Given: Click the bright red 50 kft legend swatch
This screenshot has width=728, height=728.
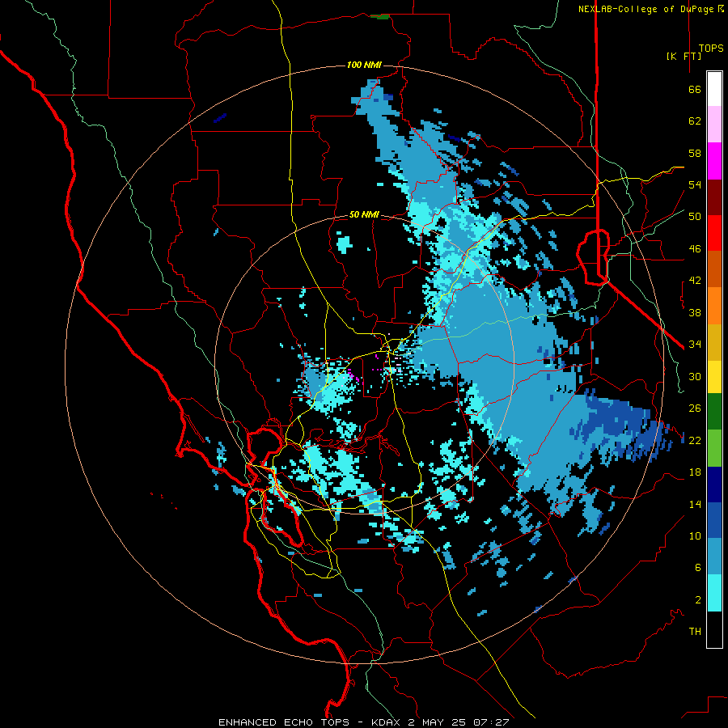Looking at the screenshot, I should pyautogui.click(x=714, y=233).
